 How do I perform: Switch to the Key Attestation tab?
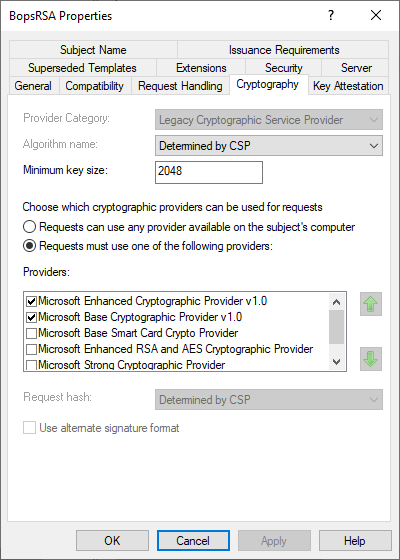pos(348,86)
